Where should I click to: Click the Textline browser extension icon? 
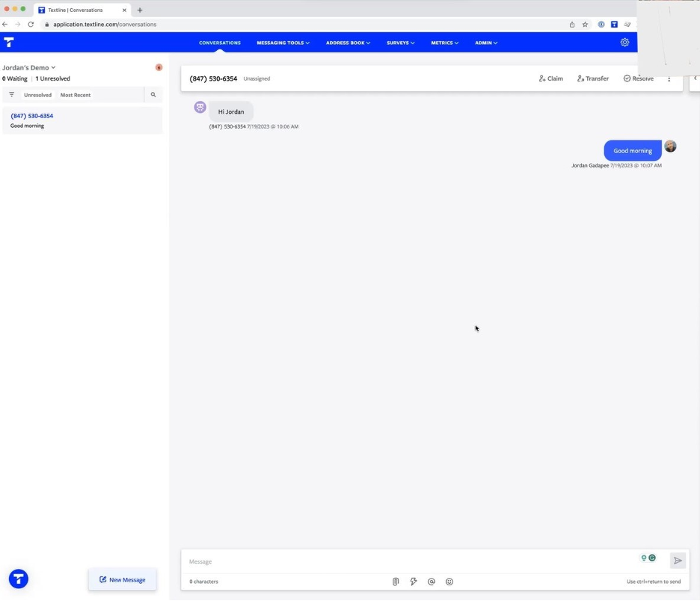point(614,25)
